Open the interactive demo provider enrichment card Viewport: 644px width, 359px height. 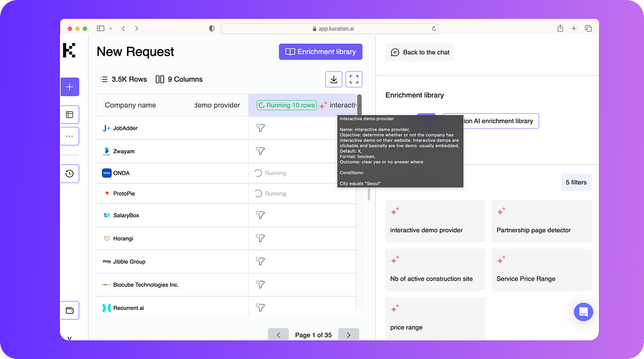[436, 221]
